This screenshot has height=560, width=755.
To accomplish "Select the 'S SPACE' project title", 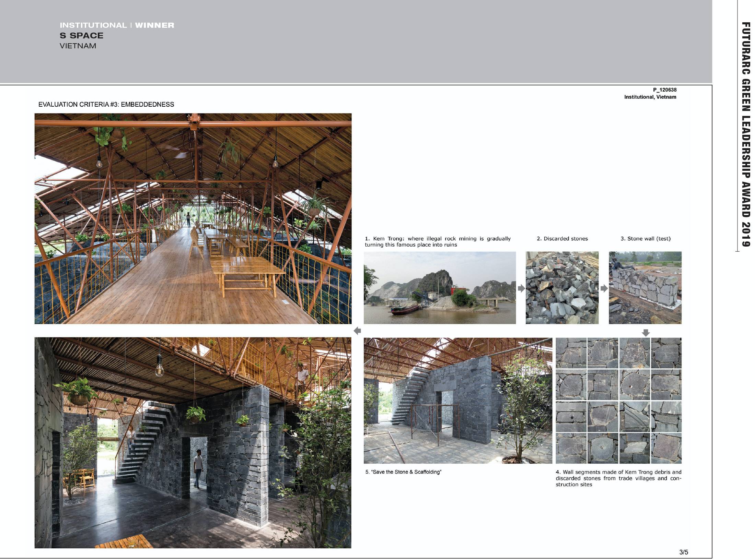I will point(81,36).
